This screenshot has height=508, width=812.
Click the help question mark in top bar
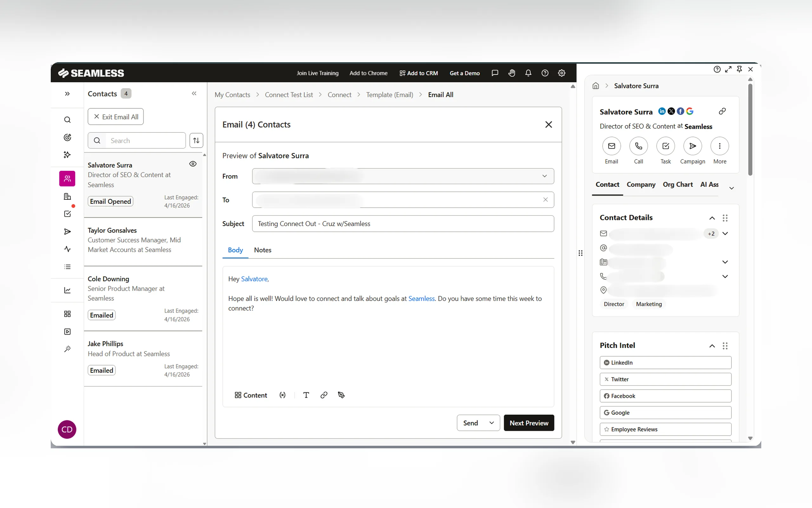[x=545, y=73]
